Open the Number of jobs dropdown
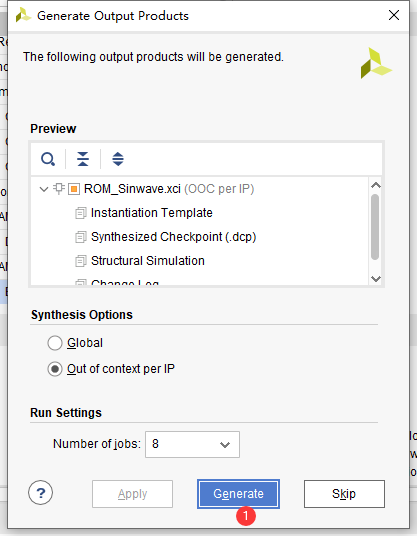The height and width of the screenshot is (536, 417). click(x=192, y=444)
